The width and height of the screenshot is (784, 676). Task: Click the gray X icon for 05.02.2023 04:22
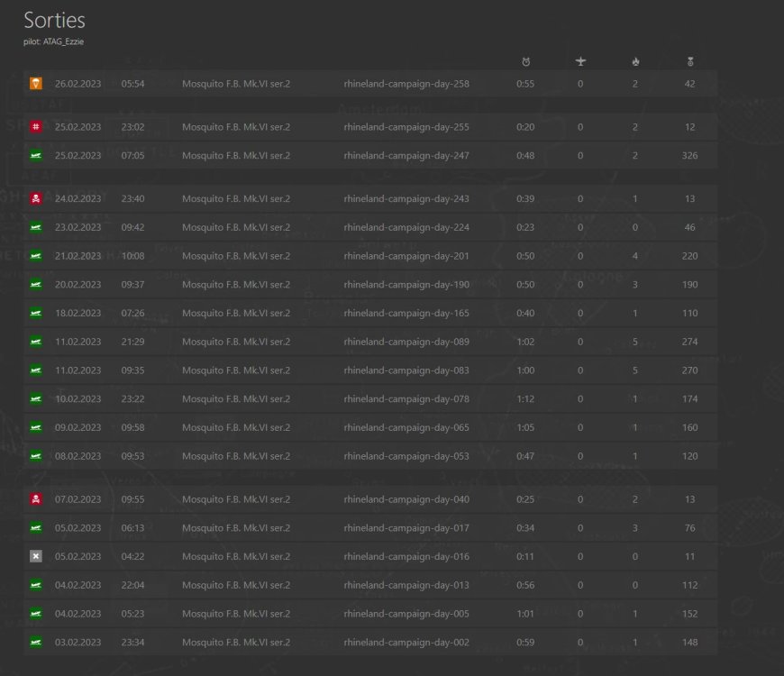point(36,557)
